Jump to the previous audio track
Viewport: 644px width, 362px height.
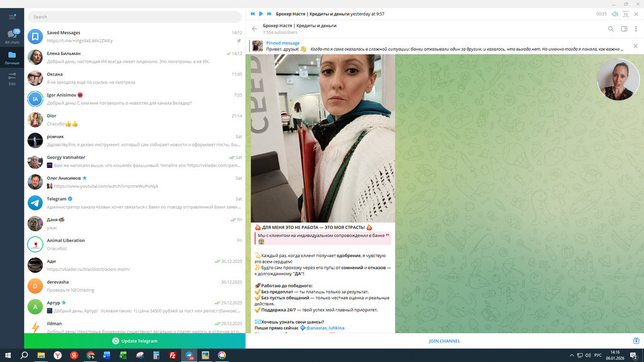tap(252, 13)
